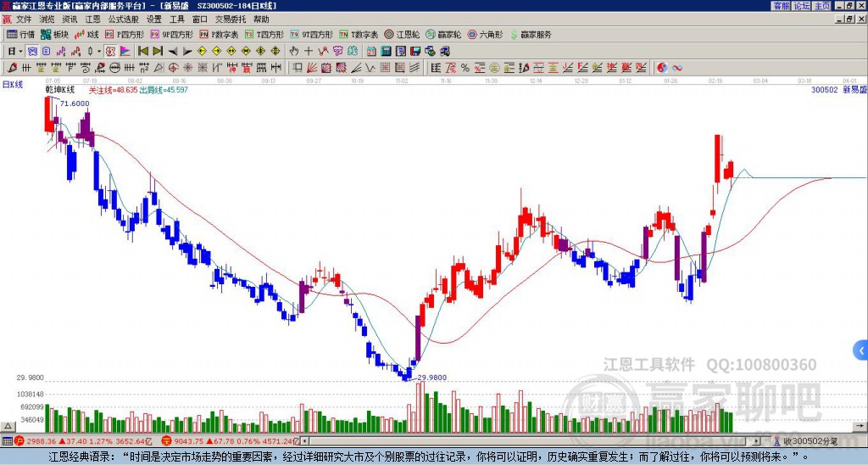
Task: Jump to first bar with green left arrow
Action: 143,52
